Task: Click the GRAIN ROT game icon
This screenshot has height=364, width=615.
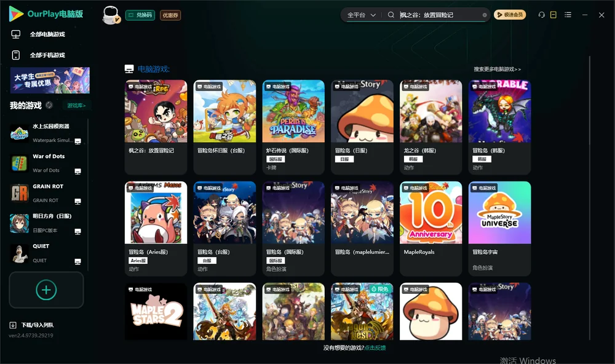Action: pyautogui.click(x=19, y=193)
